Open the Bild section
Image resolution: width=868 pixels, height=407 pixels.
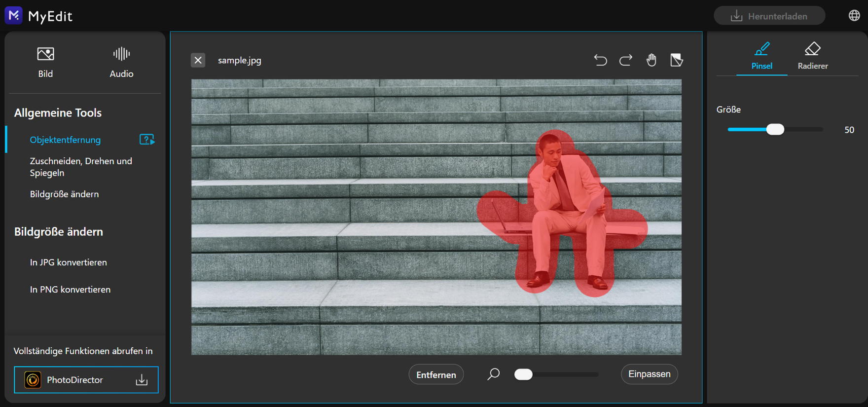[x=45, y=62]
